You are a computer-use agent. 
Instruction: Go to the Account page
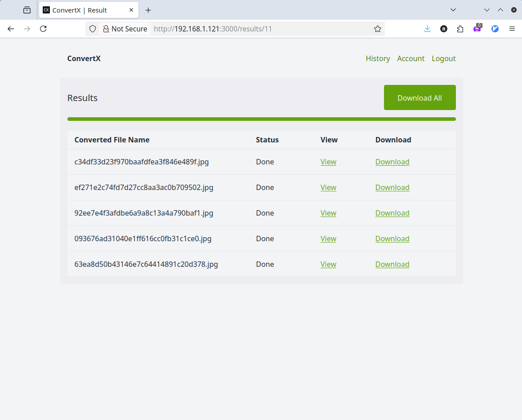point(410,58)
